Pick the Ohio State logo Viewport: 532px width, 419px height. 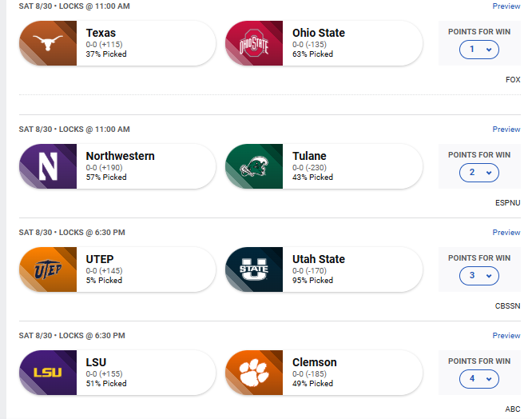tap(254, 43)
